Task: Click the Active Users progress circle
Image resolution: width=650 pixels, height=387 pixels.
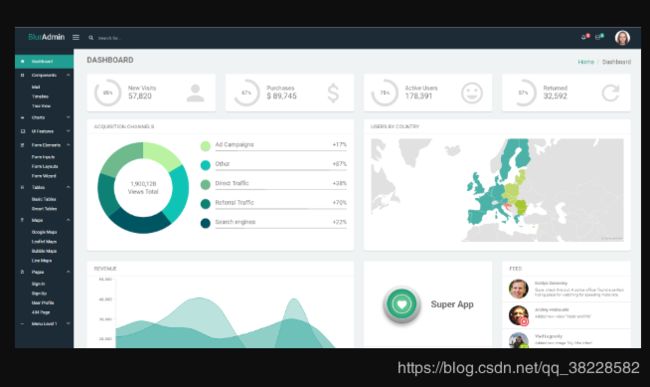Action: tap(385, 93)
